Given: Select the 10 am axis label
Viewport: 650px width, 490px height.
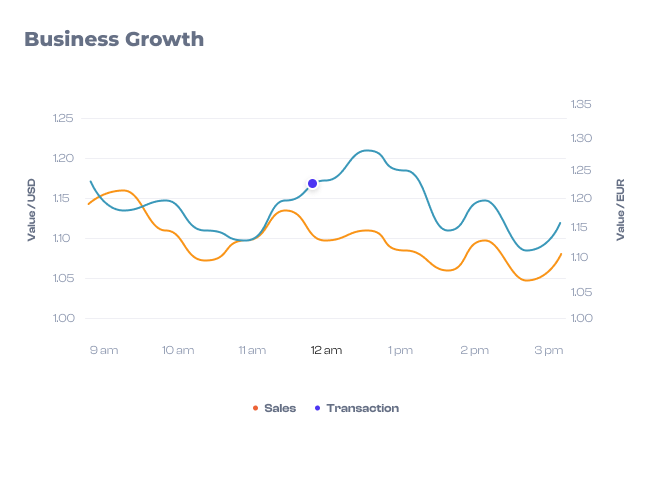Looking at the screenshot, I should pyautogui.click(x=178, y=350).
